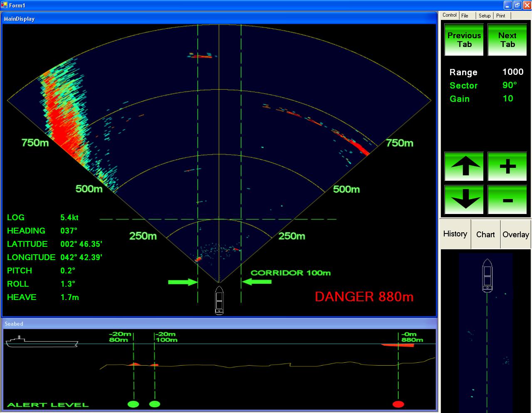Click the red alert level indicator
Viewport: 532px width, 413px height.
(x=398, y=404)
